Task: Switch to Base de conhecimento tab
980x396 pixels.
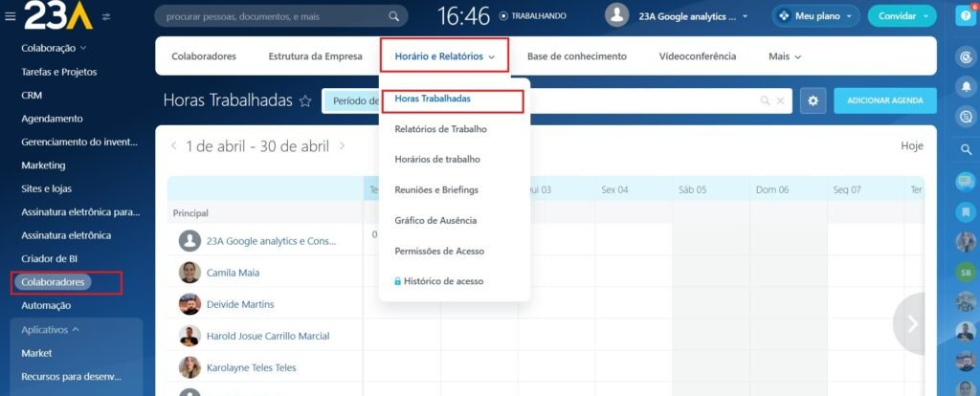Action: [x=577, y=56]
